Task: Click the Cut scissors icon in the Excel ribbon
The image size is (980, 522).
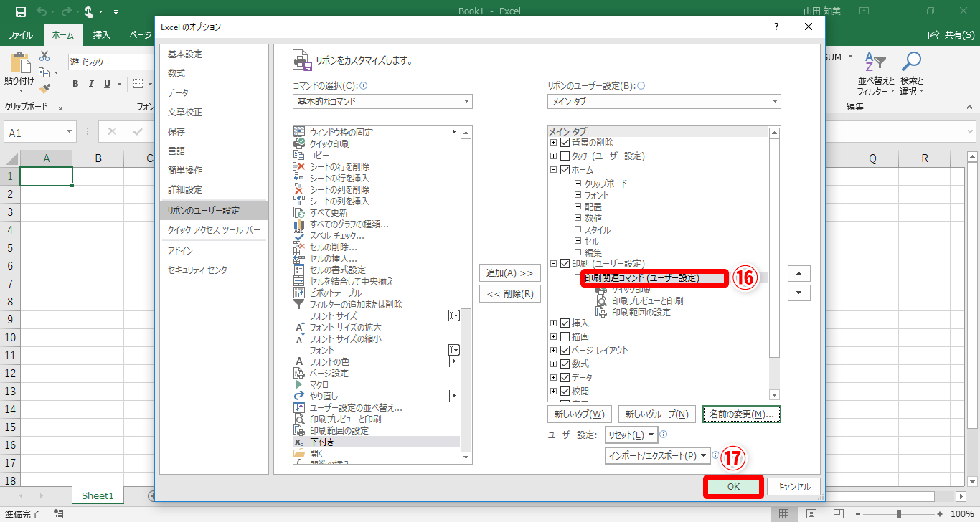Action: 44,56
